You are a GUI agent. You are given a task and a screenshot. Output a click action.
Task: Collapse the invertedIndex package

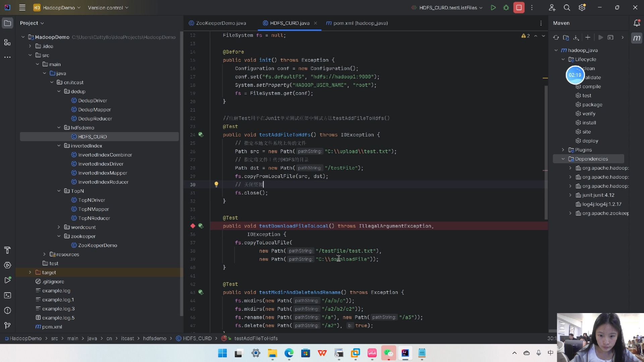tap(59, 146)
